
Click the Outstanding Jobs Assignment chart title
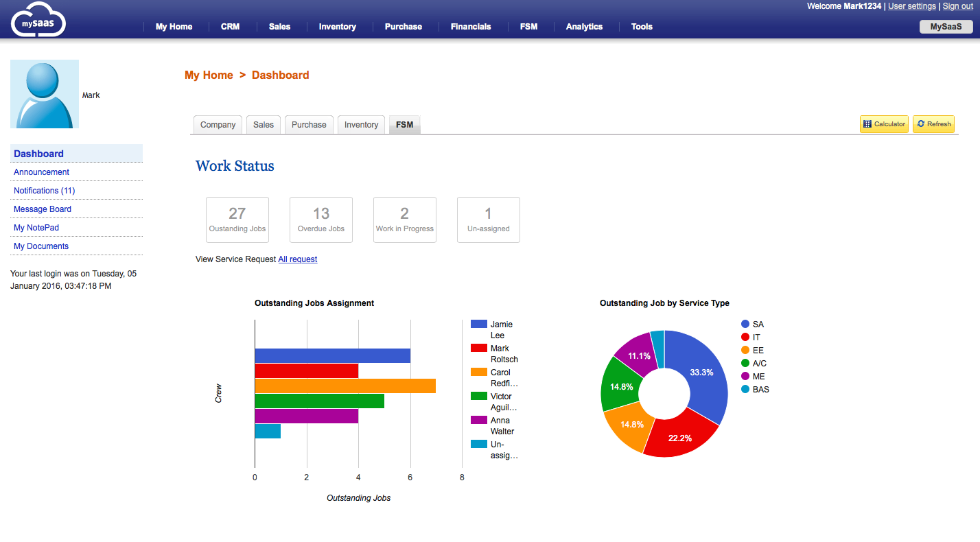314,303
